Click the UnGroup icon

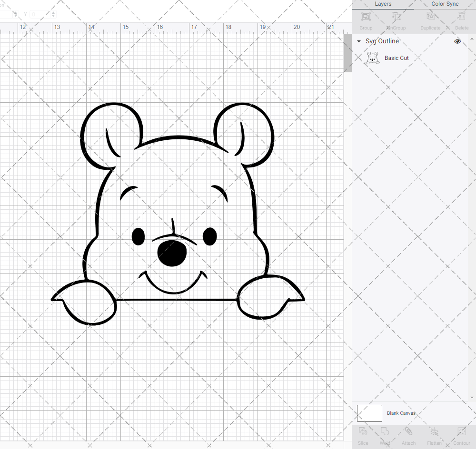pyautogui.click(x=396, y=20)
